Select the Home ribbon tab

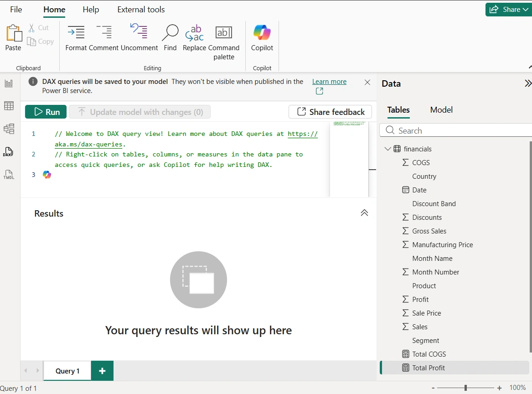point(54,10)
